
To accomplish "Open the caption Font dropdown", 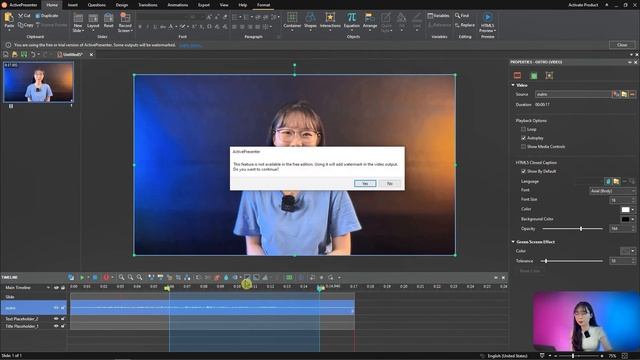I will (613, 191).
